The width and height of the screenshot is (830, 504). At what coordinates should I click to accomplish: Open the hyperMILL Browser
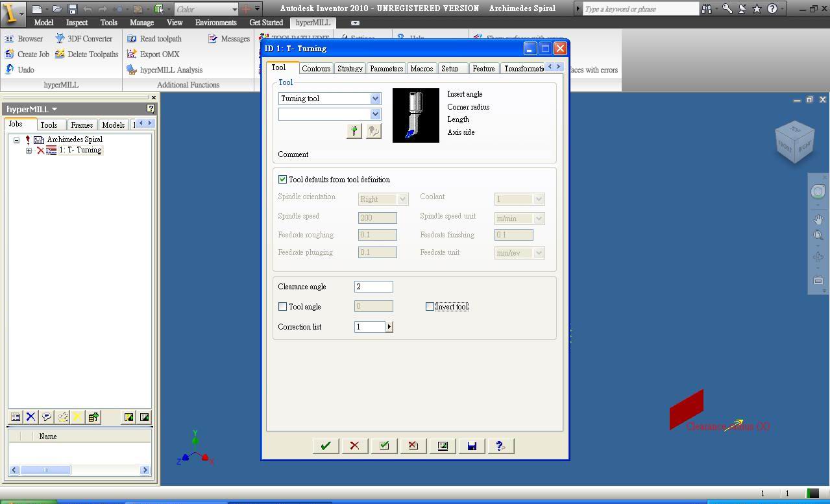coord(23,39)
